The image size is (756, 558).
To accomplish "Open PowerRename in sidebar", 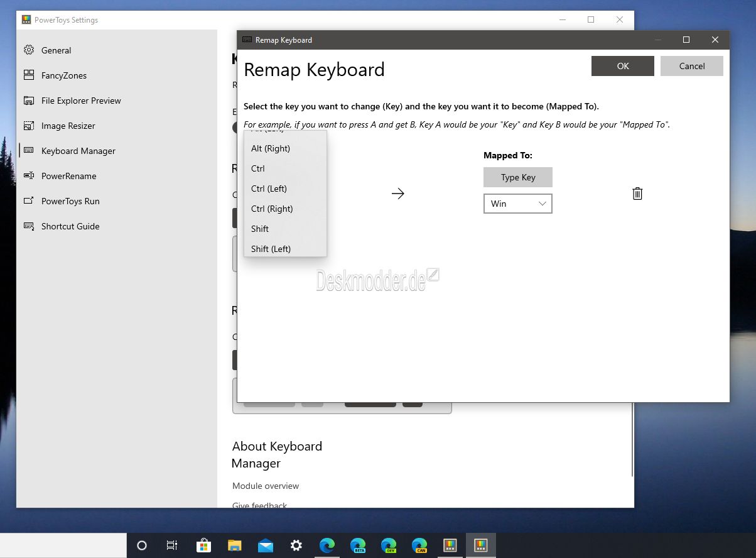I will click(69, 176).
